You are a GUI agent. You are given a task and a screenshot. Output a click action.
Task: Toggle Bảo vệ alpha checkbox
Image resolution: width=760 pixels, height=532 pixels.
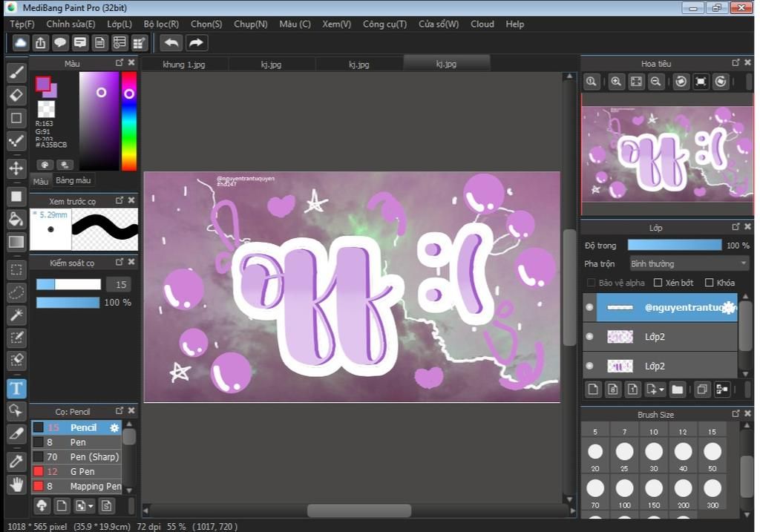[x=591, y=283]
